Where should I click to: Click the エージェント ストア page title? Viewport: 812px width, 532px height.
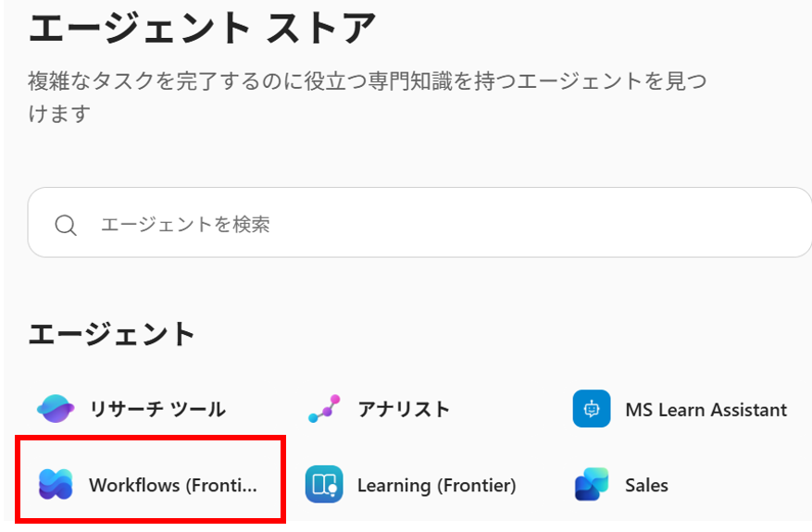pos(203,30)
